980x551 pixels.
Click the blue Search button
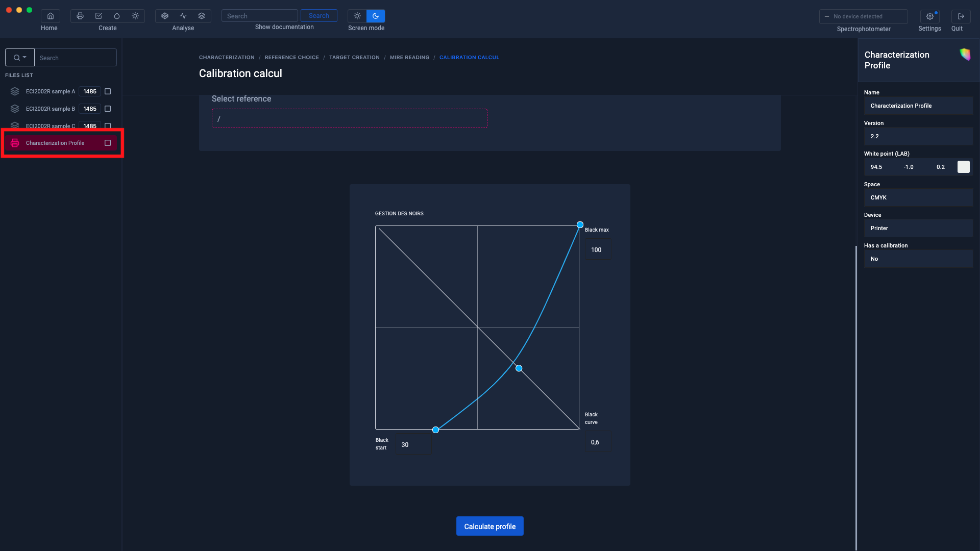point(318,16)
